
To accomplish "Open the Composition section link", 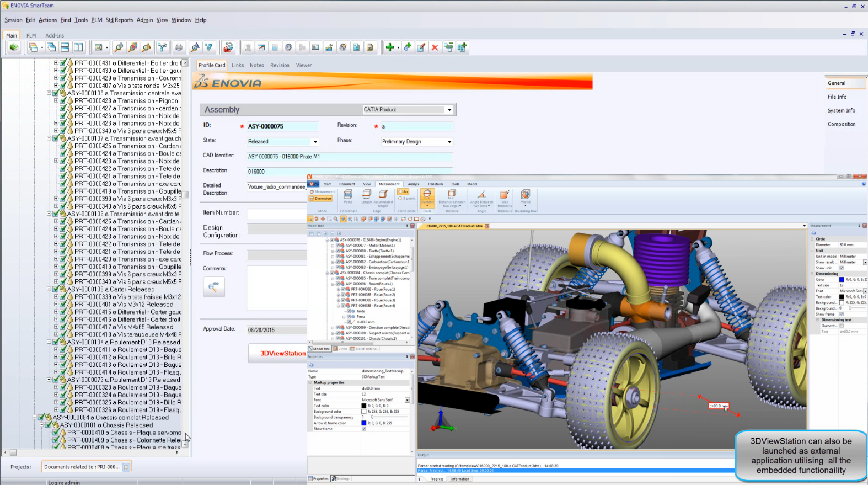I will click(x=841, y=124).
